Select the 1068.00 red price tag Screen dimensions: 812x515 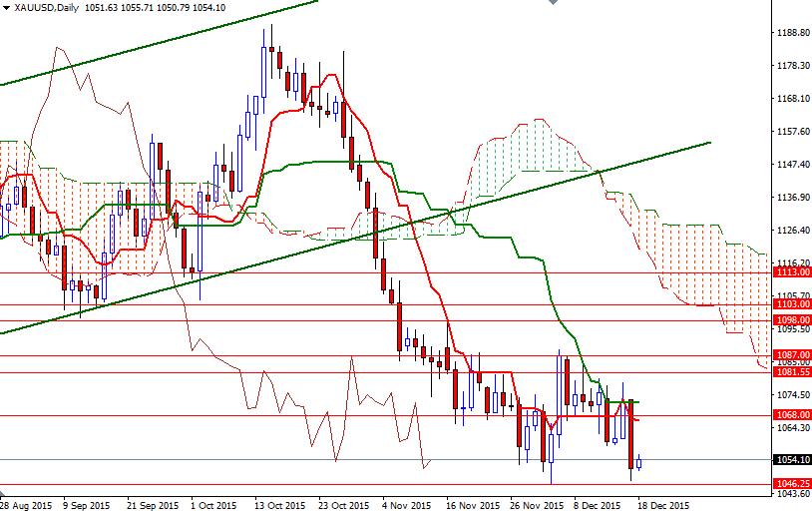pyautogui.click(x=791, y=415)
